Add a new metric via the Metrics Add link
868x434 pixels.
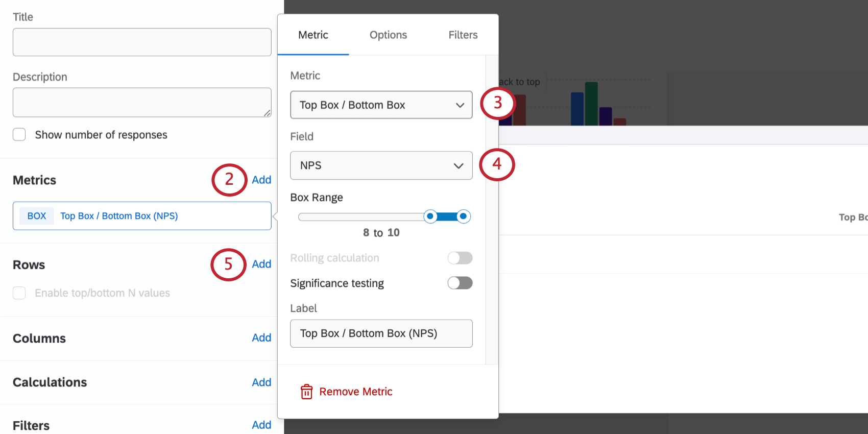point(261,180)
